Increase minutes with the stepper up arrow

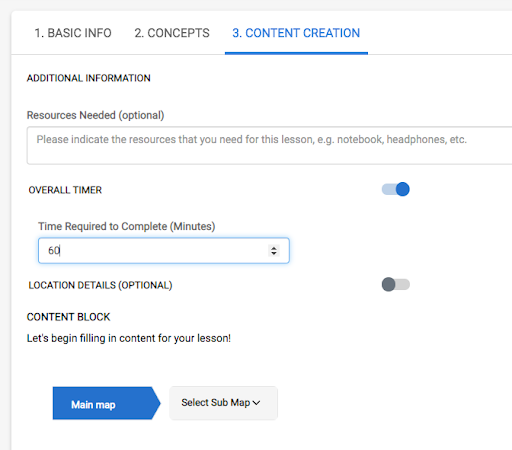[x=274, y=248]
